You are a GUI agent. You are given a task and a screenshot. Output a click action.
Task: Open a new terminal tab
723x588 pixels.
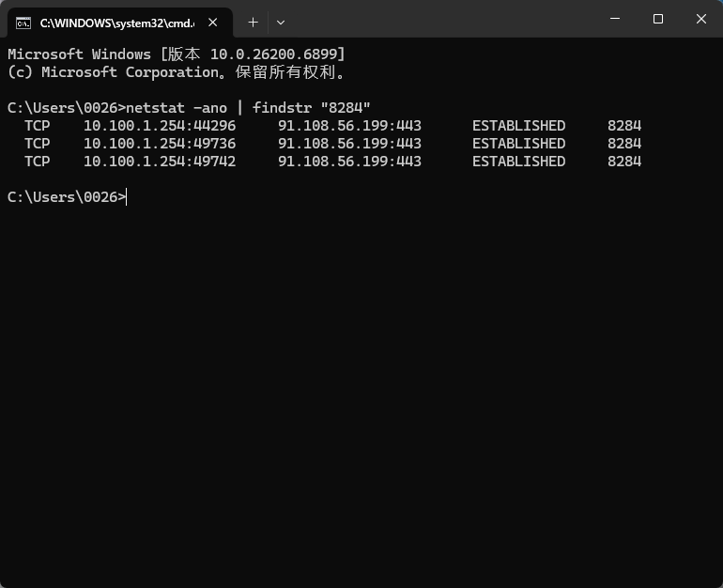[x=253, y=22]
